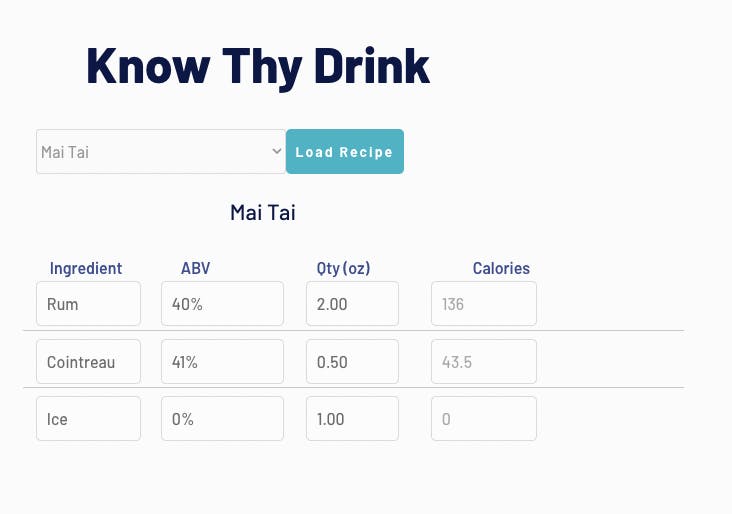
Task: Click the Ice ingredient name field
Action: 88,419
